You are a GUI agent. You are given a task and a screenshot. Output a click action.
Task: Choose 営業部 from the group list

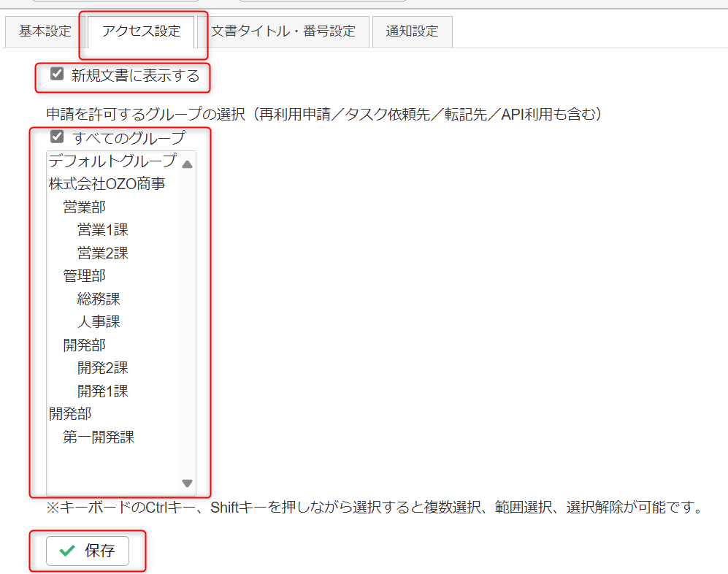coord(84,207)
